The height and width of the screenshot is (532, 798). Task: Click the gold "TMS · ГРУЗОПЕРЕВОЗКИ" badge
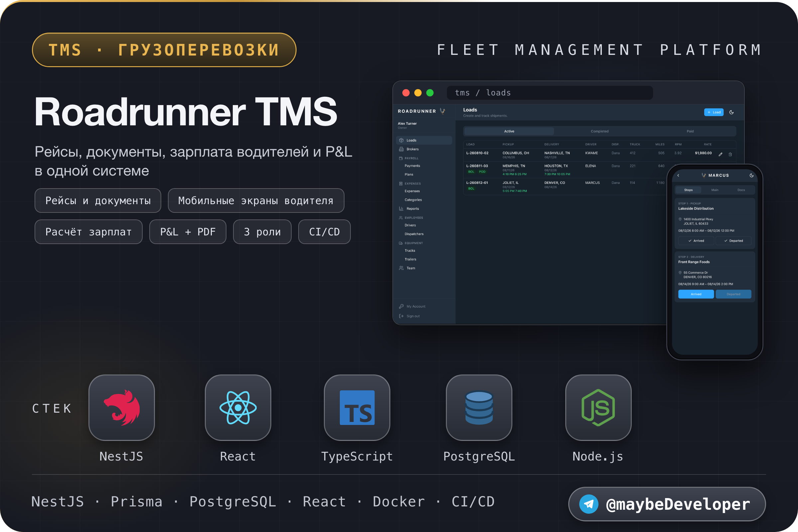pos(164,50)
